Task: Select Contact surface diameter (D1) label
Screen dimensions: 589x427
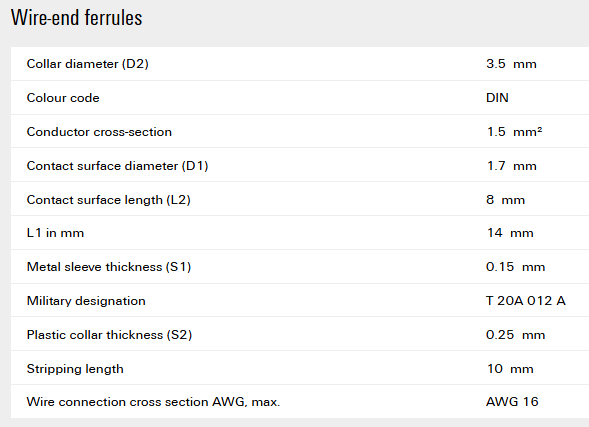Action: pos(118,166)
